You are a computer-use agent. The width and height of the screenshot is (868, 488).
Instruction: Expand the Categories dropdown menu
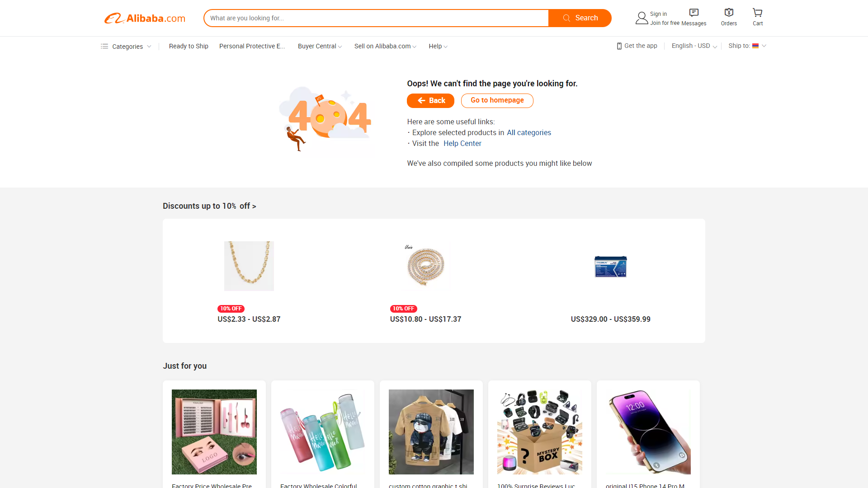[x=127, y=46]
